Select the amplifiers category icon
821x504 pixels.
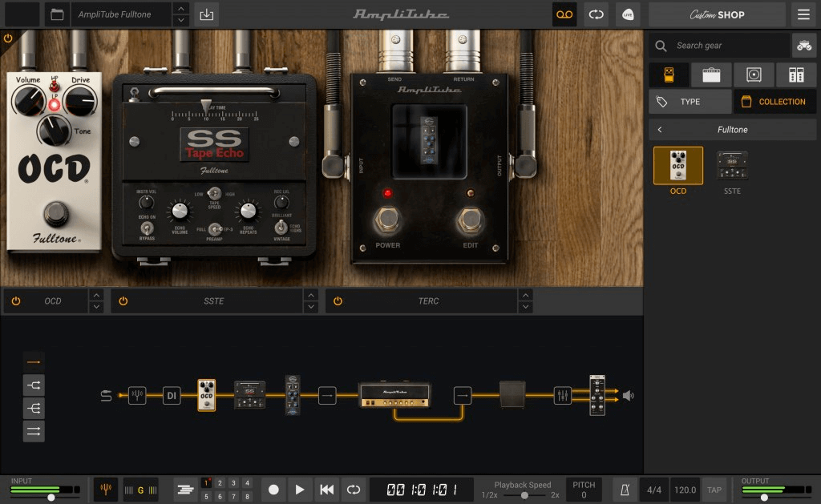click(x=711, y=75)
